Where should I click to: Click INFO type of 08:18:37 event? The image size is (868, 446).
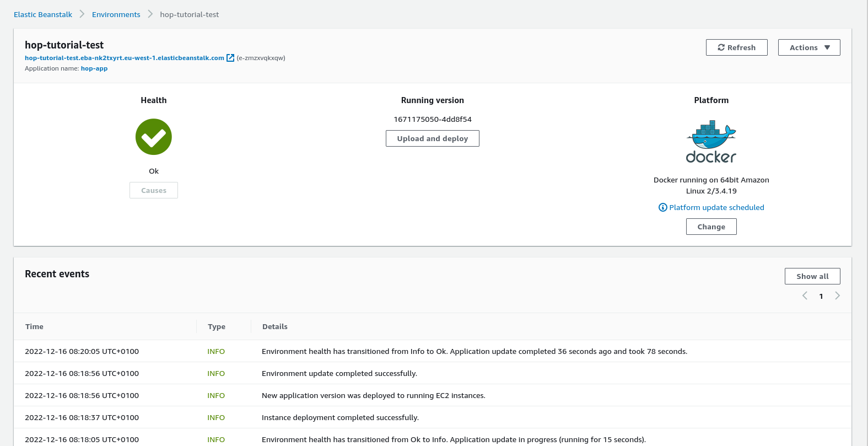(x=216, y=417)
